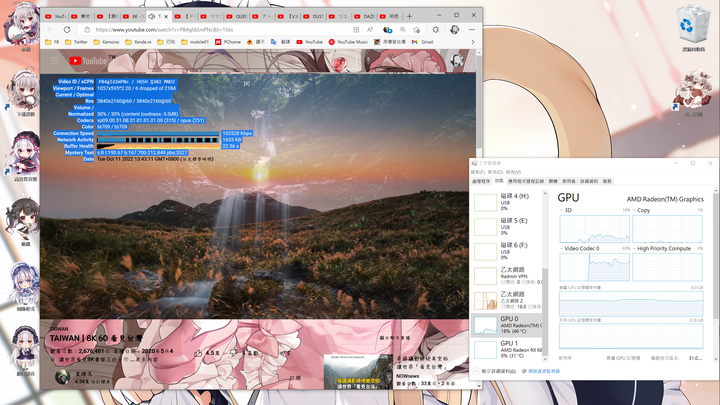Open the mobile01 bookmarks folder
Image resolution: width=720 pixels, height=405 pixels.
[195, 42]
